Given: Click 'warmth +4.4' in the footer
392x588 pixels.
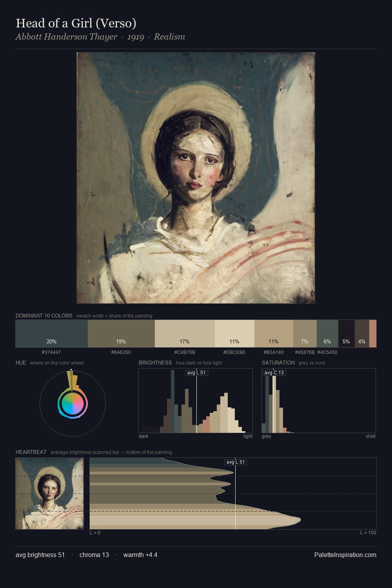Looking at the screenshot, I should coord(140,555).
